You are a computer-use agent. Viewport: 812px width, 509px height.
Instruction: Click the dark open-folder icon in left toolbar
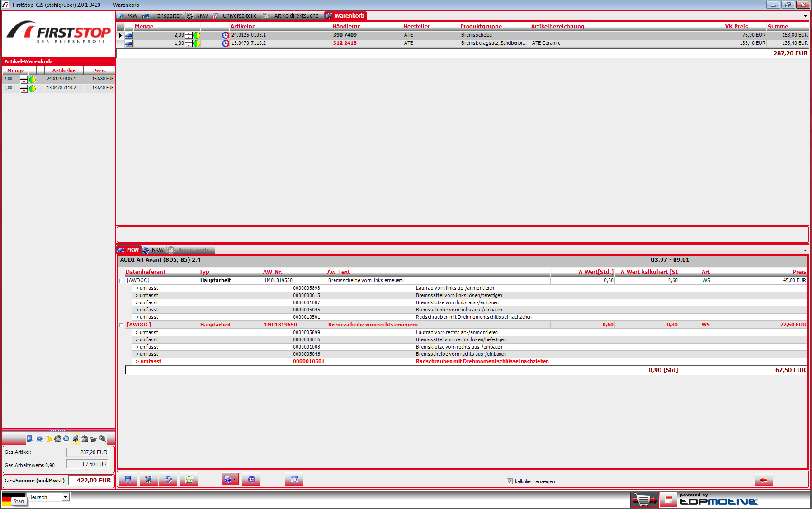[94, 438]
